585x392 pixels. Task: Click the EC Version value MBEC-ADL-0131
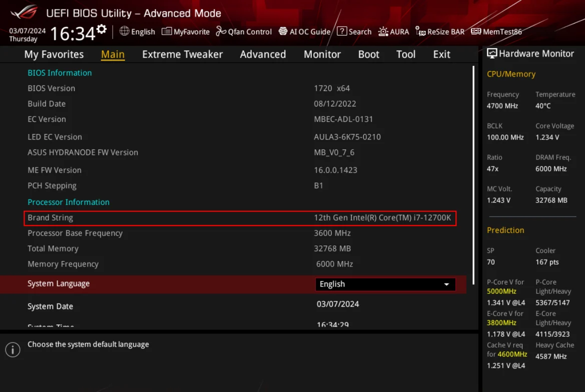[343, 119]
